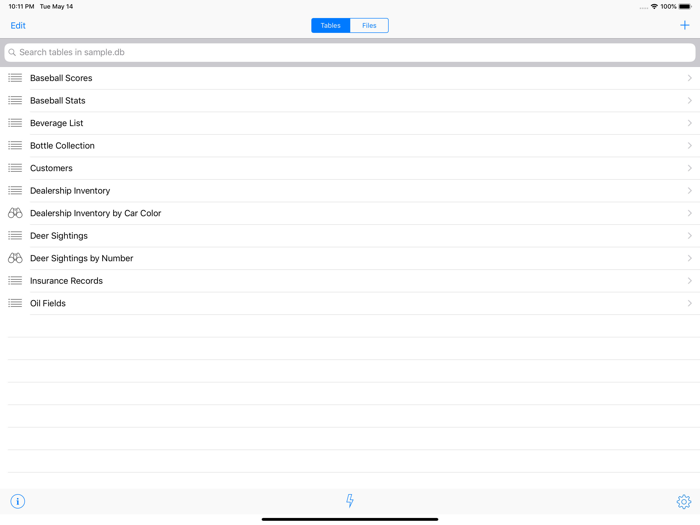
Task: Select the Oil Fields table
Action: [x=350, y=303]
